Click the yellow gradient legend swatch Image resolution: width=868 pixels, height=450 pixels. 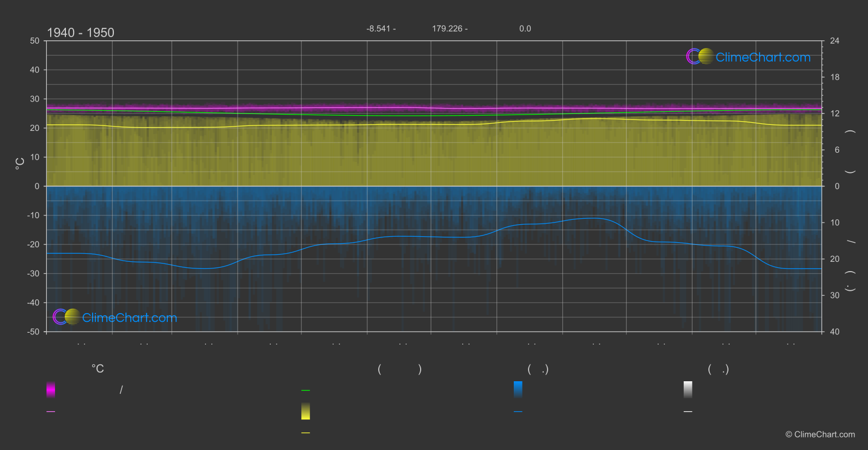(x=306, y=411)
